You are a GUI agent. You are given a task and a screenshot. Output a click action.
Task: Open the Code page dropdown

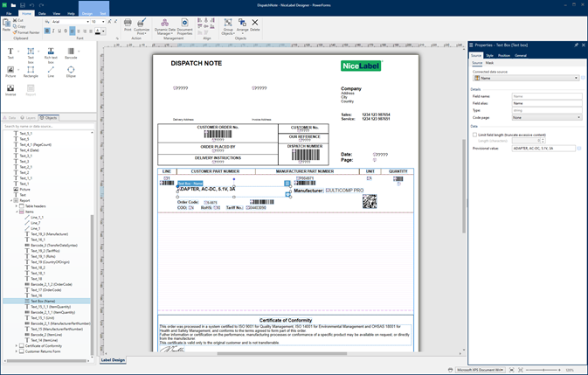click(546, 117)
